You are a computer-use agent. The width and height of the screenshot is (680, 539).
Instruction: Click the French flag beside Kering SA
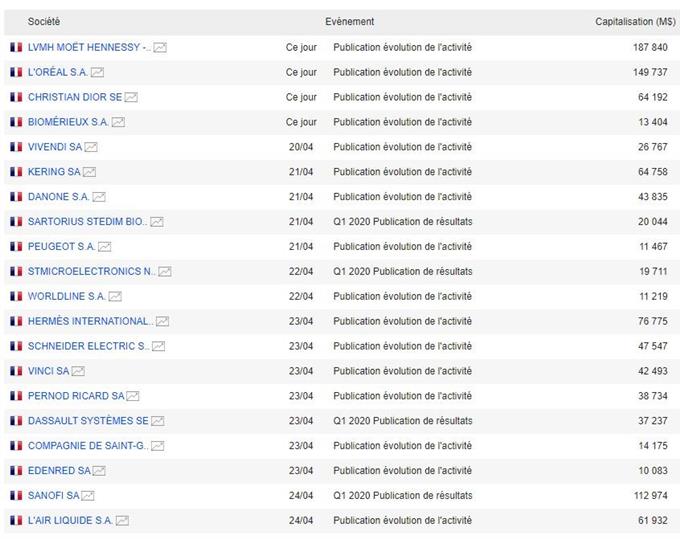tap(16, 172)
